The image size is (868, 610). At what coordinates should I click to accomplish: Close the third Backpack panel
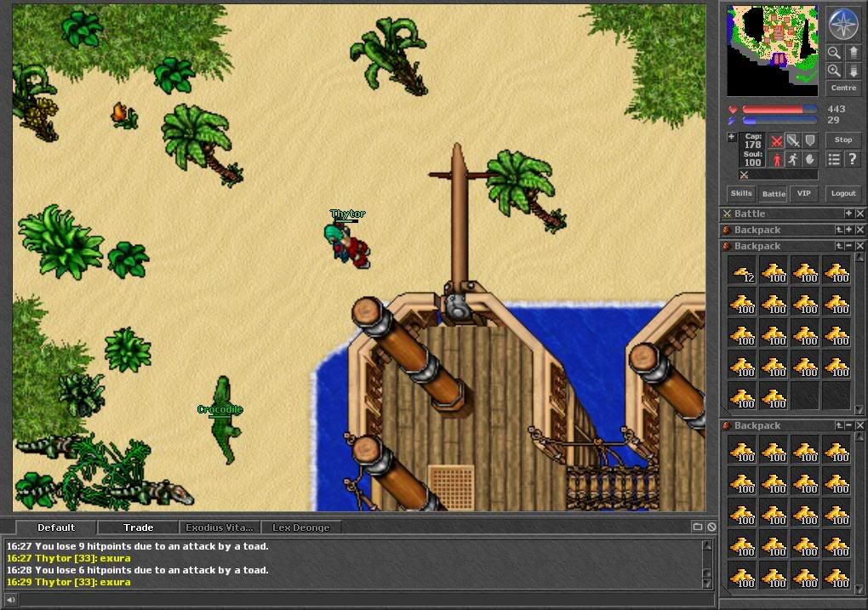(859, 425)
